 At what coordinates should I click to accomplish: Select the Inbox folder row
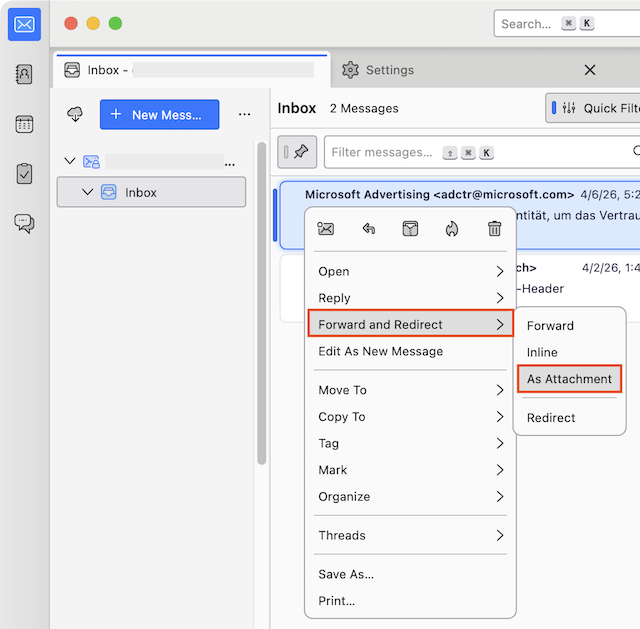(151, 192)
